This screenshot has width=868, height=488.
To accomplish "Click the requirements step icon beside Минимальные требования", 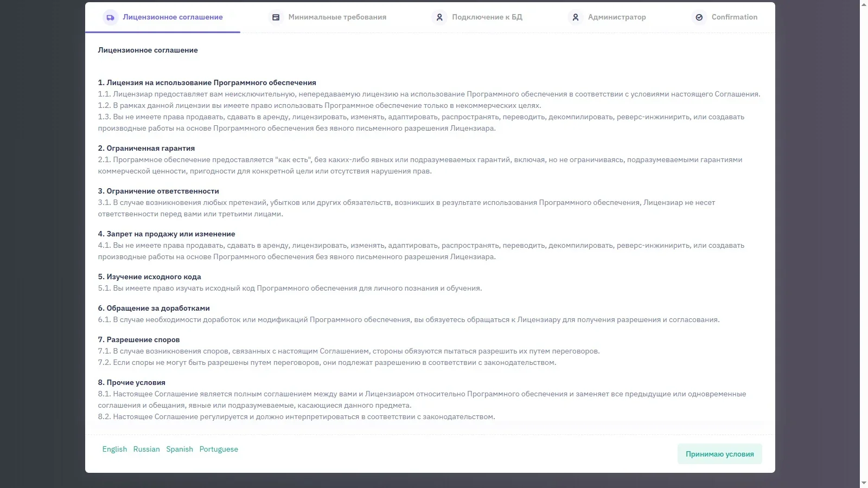I will (x=276, y=17).
